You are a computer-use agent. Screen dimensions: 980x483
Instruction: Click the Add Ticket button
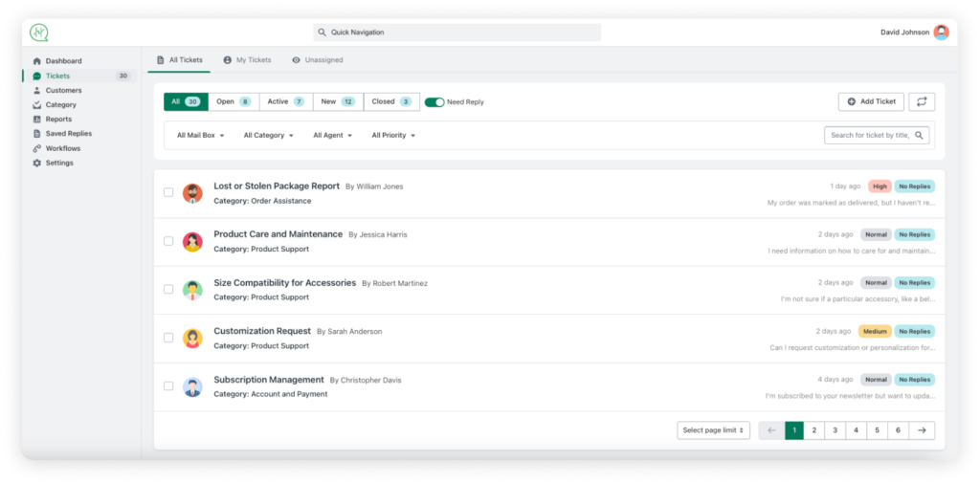pyautogui.click(x=871, y=101)
